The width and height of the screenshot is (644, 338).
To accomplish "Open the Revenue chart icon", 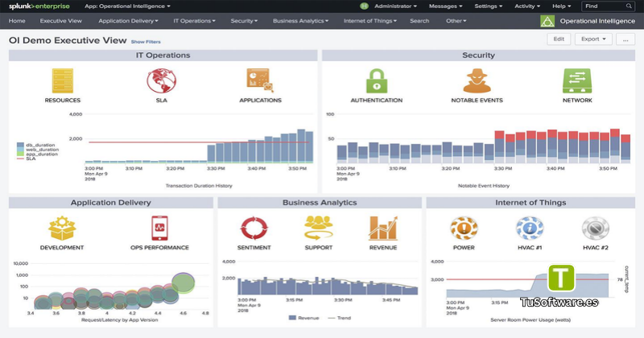I will pos(383,228).
